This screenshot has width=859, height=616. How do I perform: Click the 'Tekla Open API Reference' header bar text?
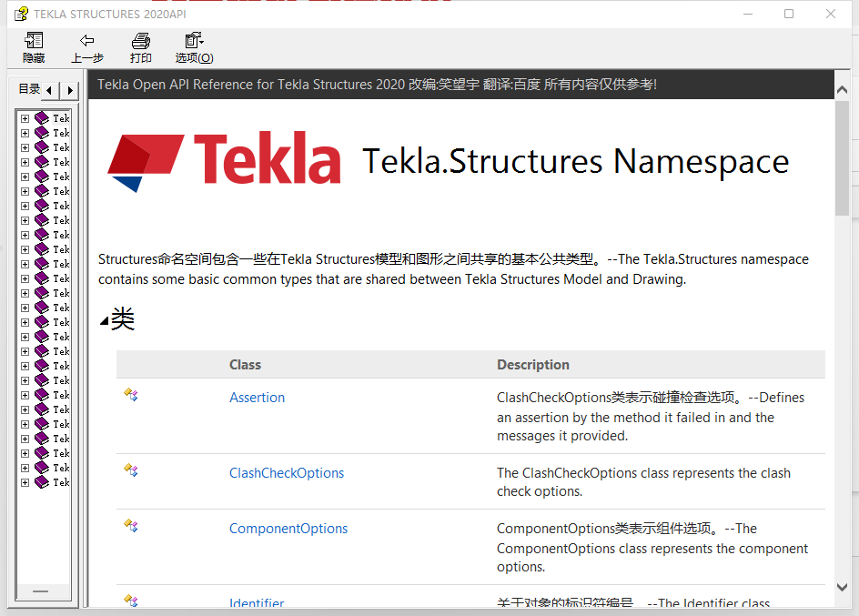377,85
